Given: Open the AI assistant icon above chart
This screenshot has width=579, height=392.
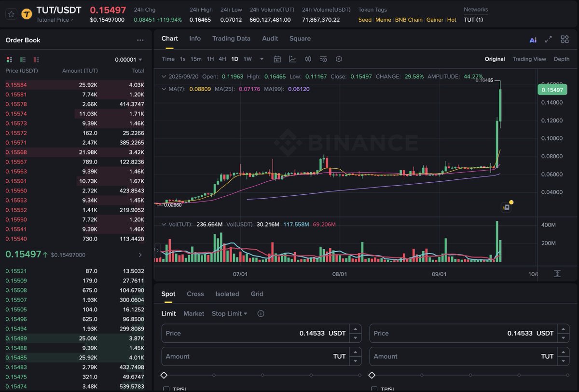Looking at the screenshot, I should (533, 40).
